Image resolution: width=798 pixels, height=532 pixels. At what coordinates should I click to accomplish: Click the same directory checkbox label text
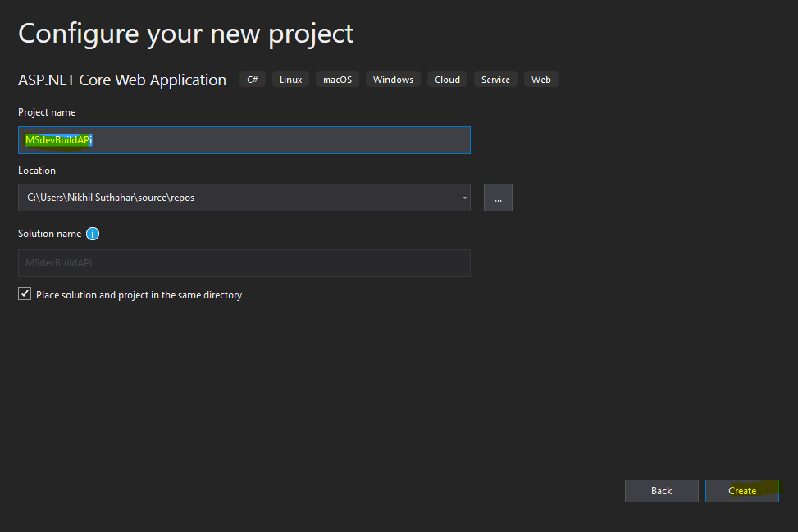point(139,295)
